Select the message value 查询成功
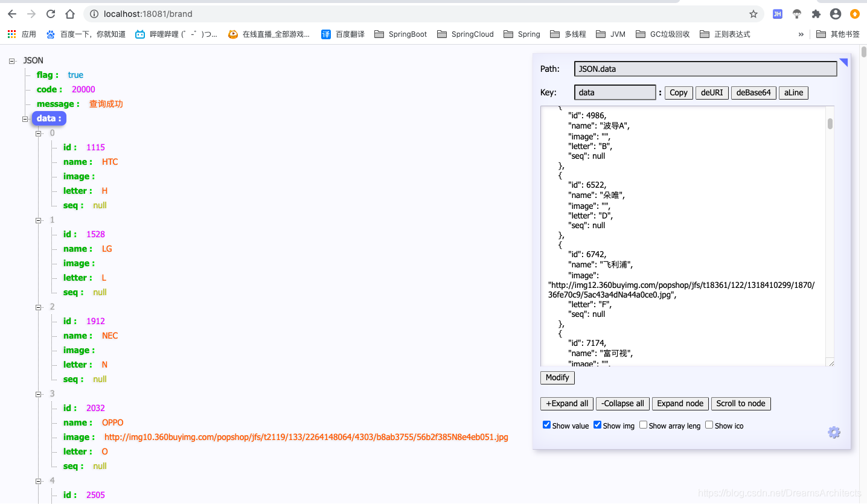Viewport: 867px width, 504px height. [x=106, y=104]
